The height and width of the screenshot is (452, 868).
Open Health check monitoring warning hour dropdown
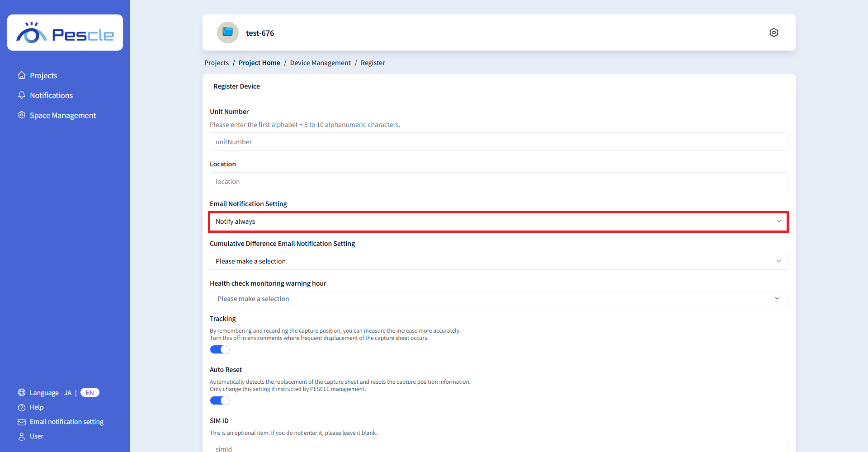498,299
